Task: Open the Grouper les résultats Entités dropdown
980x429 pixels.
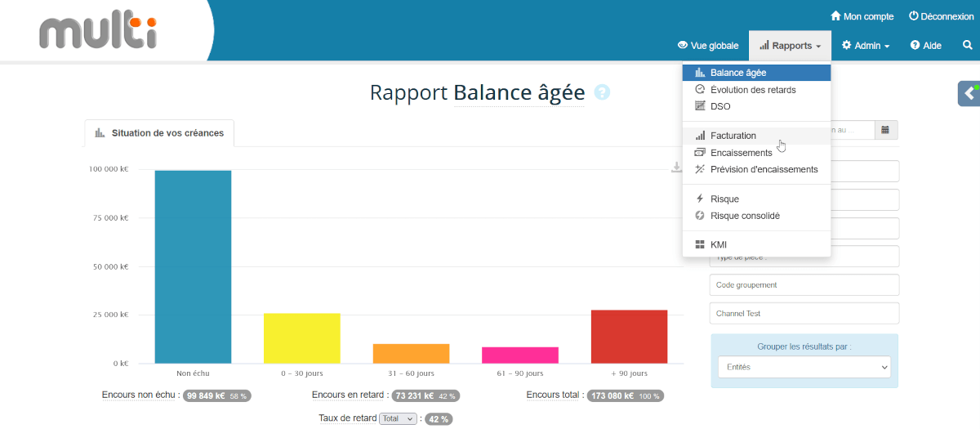Action: tap(804, 367)
